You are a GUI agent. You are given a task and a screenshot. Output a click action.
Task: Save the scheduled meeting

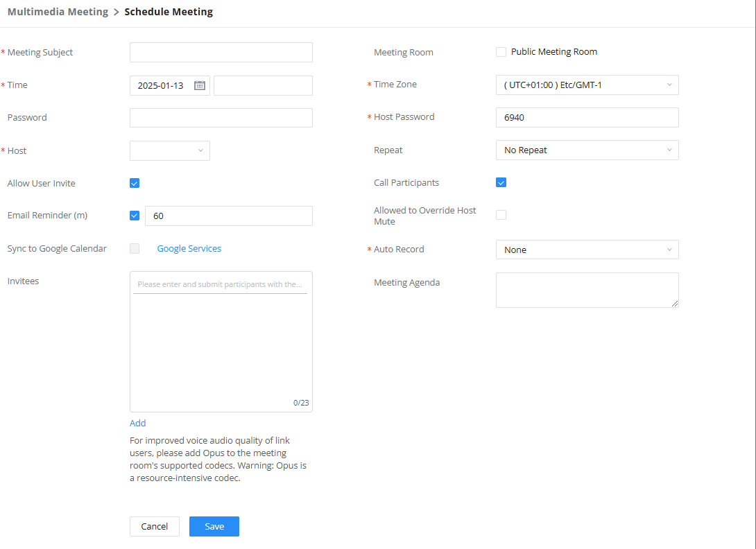(x=214, y=526)
